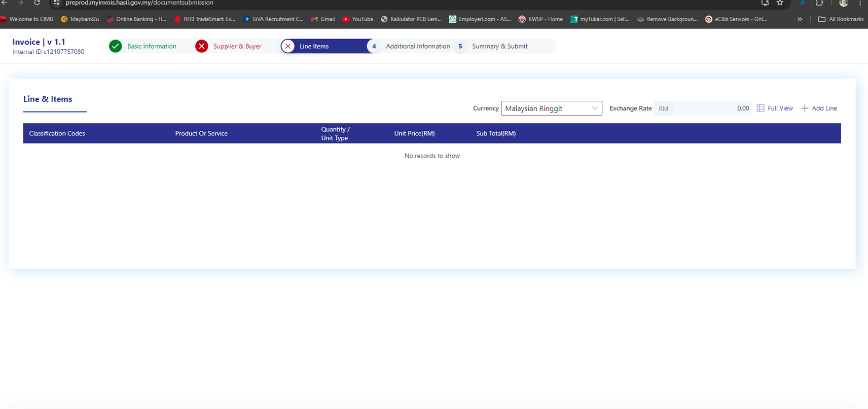Click the No records to show message

pyautogui.click(x=432, y=156)
